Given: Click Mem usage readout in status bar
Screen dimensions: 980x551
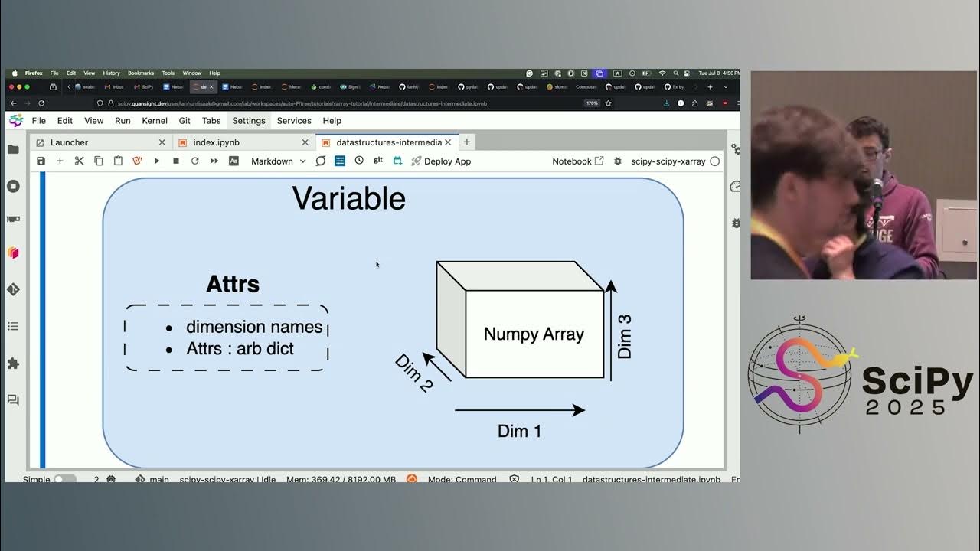Looking at the screenshot, I should point(341,479).
